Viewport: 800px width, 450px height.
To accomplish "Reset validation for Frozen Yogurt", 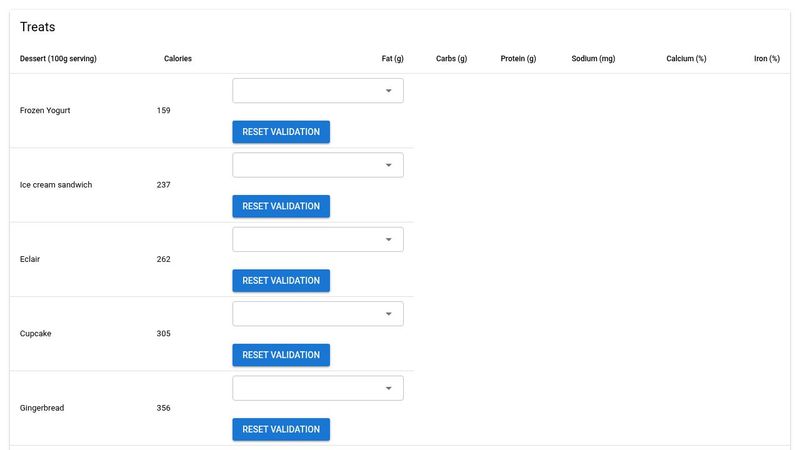I will tap(281, 132).
